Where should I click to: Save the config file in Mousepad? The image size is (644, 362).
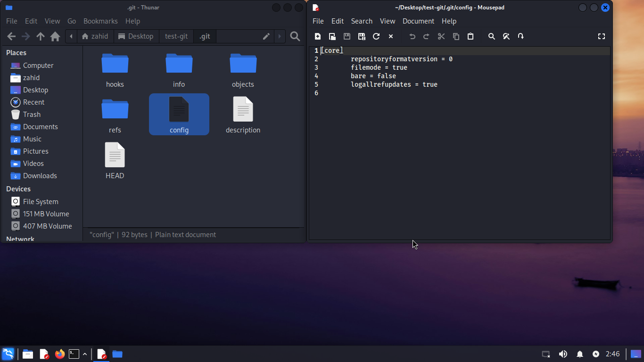347,36
